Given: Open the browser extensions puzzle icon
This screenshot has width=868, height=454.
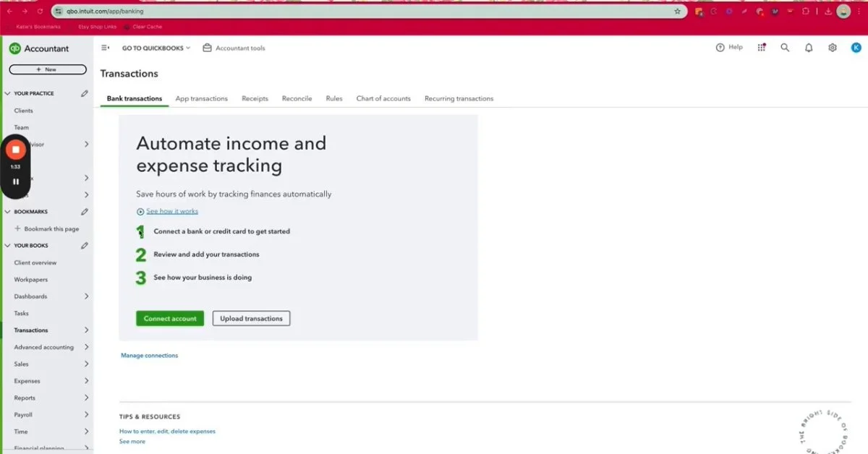Looking at the screenshot, I should tap(806, 12).
